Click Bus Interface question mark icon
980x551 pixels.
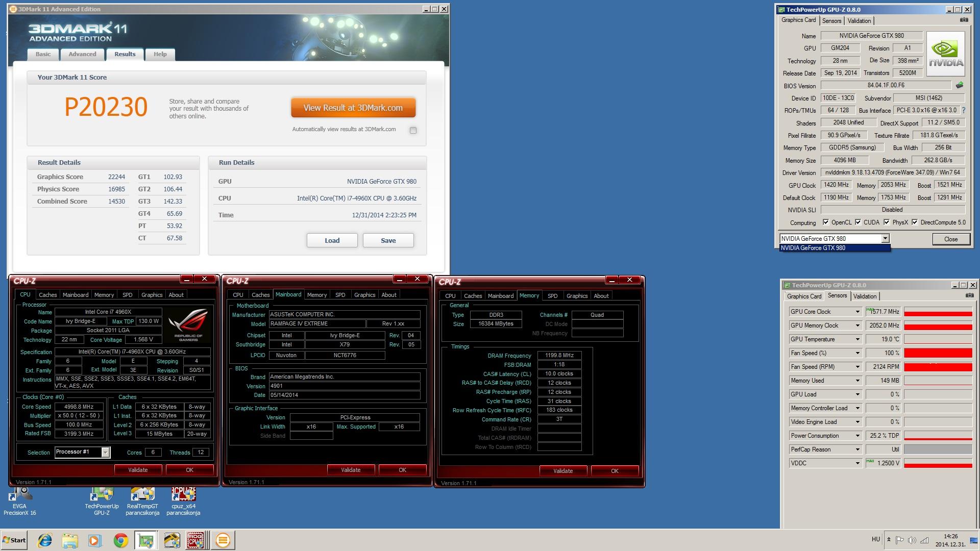coord(964,110)
